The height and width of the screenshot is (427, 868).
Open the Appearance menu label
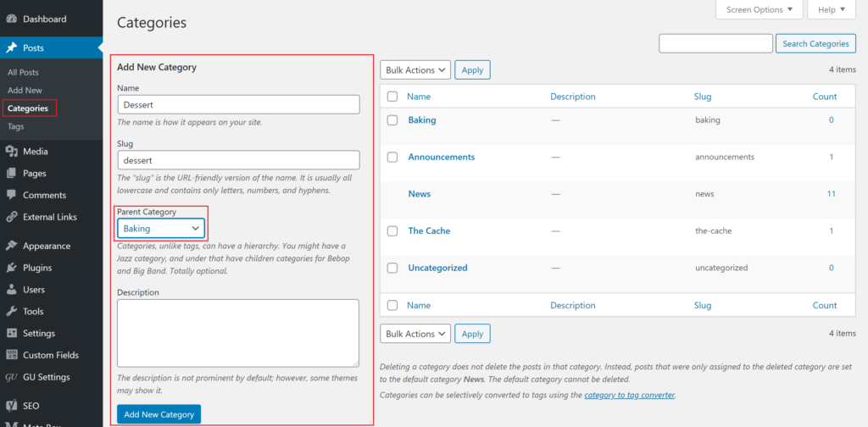coord(47,247)
